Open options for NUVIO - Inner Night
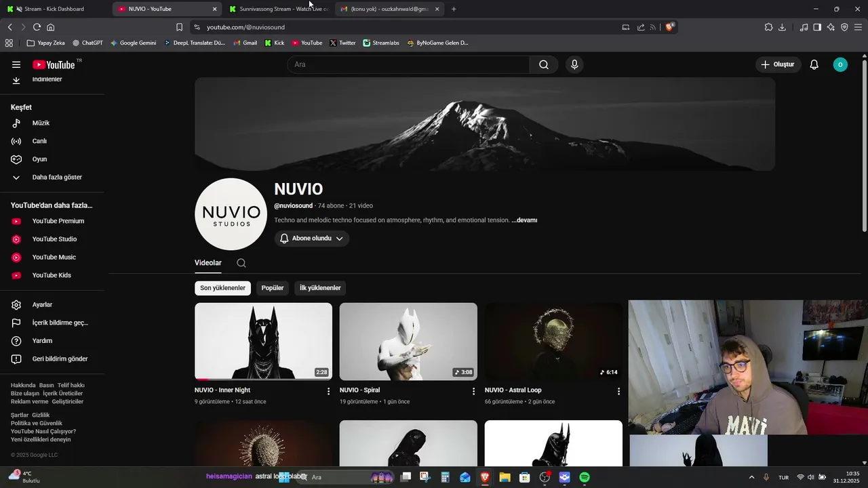Image resolution: width=868 pixels, height=488 pixels. coord(328,391)
